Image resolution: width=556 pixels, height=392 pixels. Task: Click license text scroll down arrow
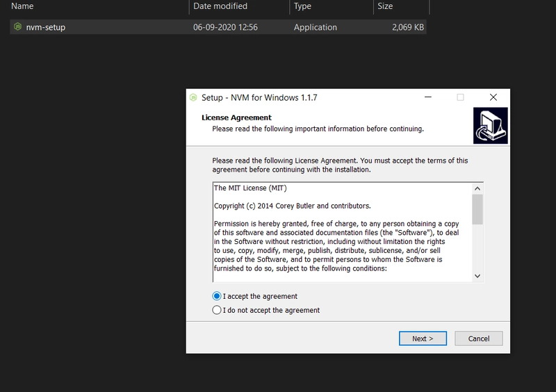[x=477, y=276]
